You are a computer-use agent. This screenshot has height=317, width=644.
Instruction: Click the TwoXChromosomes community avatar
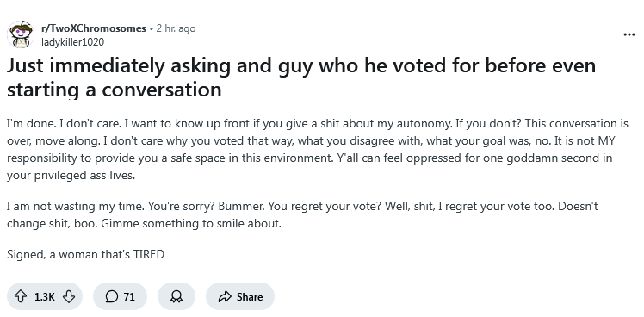21,35
